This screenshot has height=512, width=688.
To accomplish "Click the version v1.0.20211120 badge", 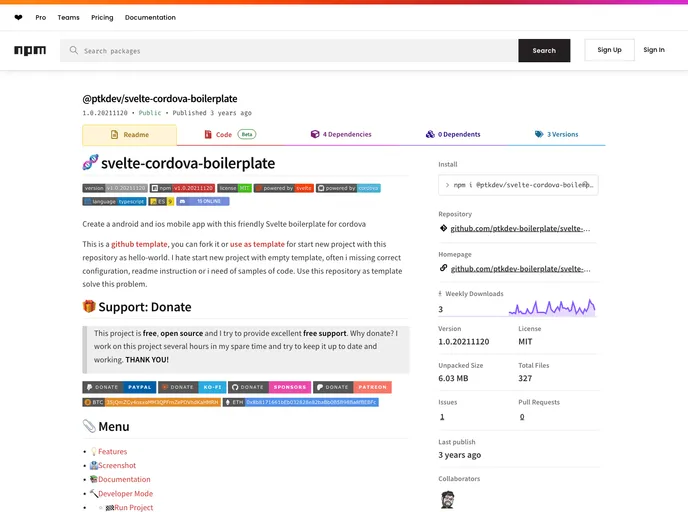I will 115,188.
